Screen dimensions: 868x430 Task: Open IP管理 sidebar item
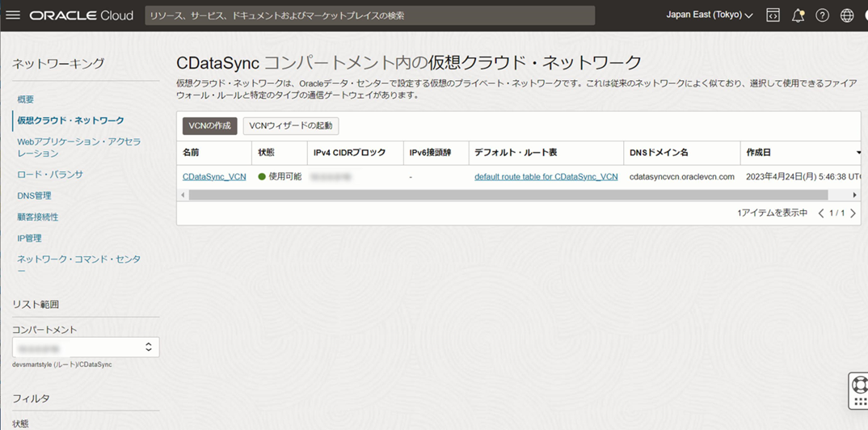click(29, 238)
